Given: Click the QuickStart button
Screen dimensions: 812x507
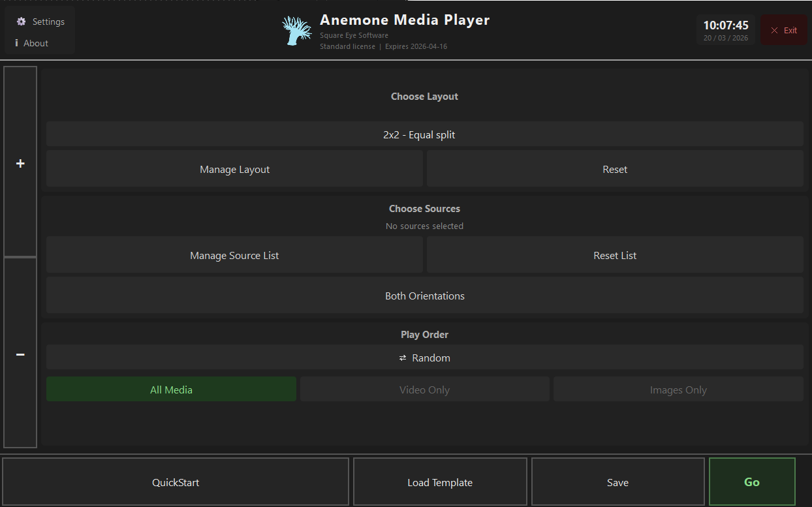Looking at the screenshot, I should 175,482.
